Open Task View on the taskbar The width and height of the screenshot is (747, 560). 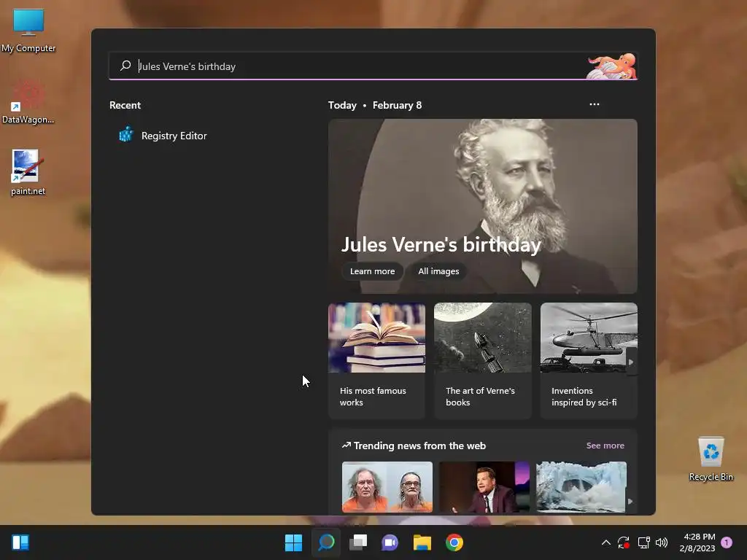coord(358,542)
